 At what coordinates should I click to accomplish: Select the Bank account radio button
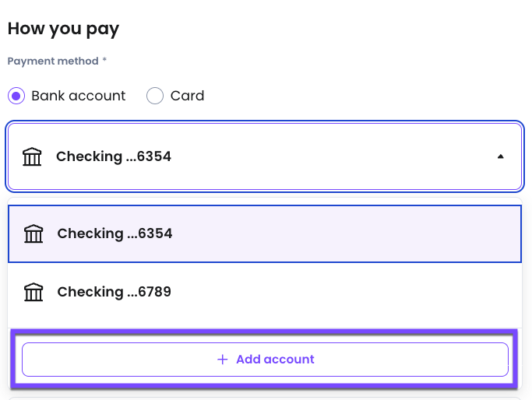[x=16, y=96]
